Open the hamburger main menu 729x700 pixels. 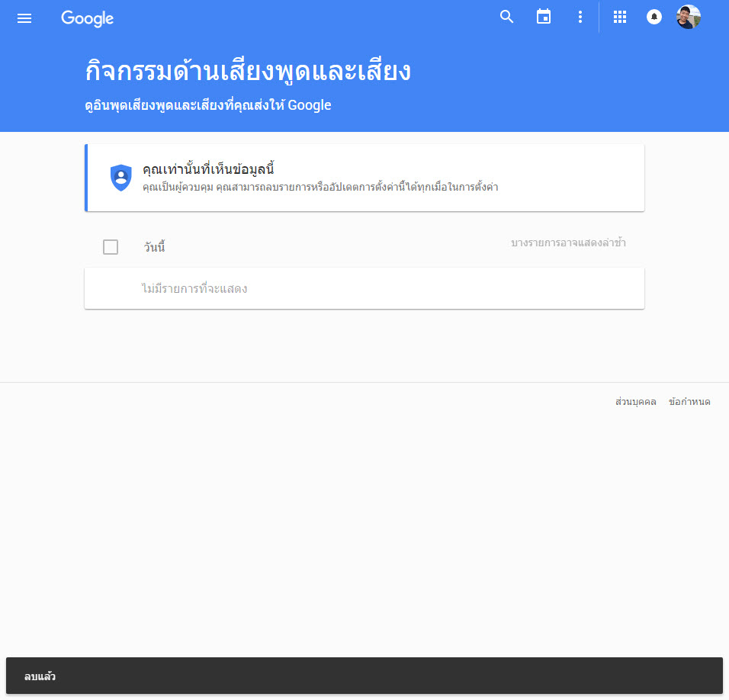[24, 18]
